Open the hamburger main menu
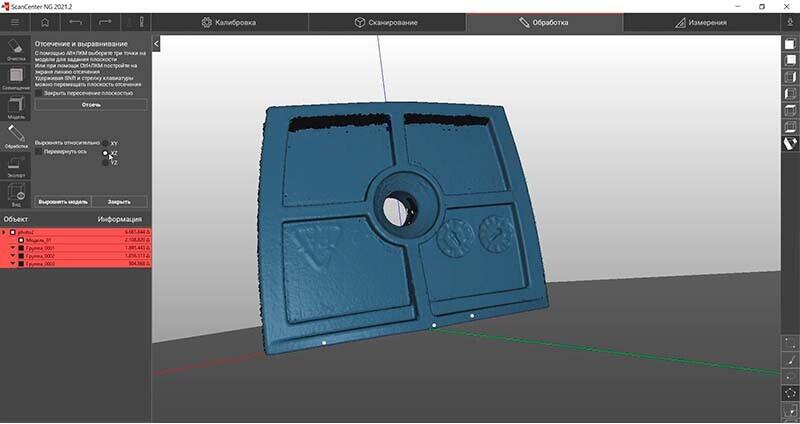Screen dimensions: 800x424 point(15,22)
